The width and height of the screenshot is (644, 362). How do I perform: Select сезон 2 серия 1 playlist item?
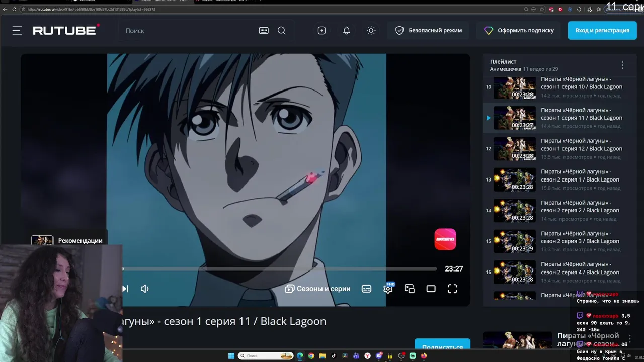pyautogui.click(x=559, y=179)
